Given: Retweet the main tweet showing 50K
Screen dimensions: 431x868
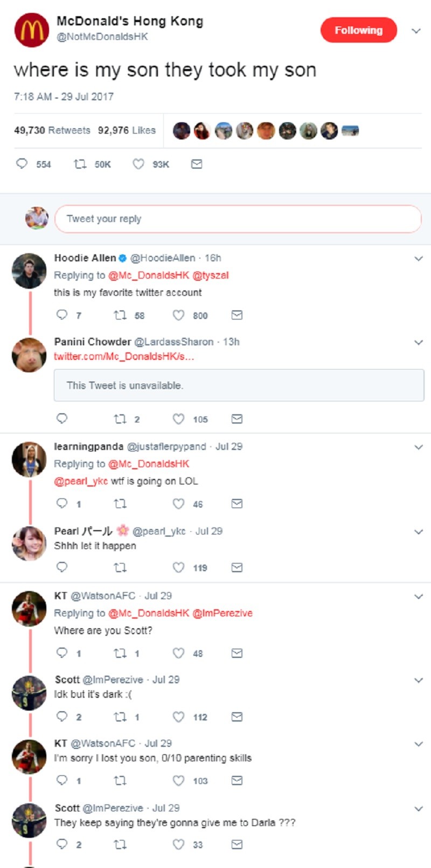Looking at the screenshot, I should point(80,164).
